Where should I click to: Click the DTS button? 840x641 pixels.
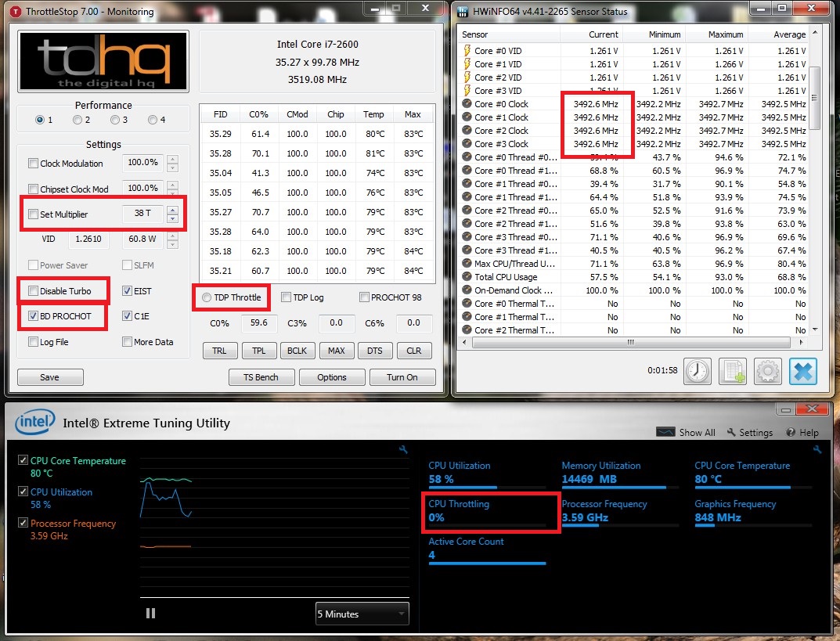coord(375,351)
